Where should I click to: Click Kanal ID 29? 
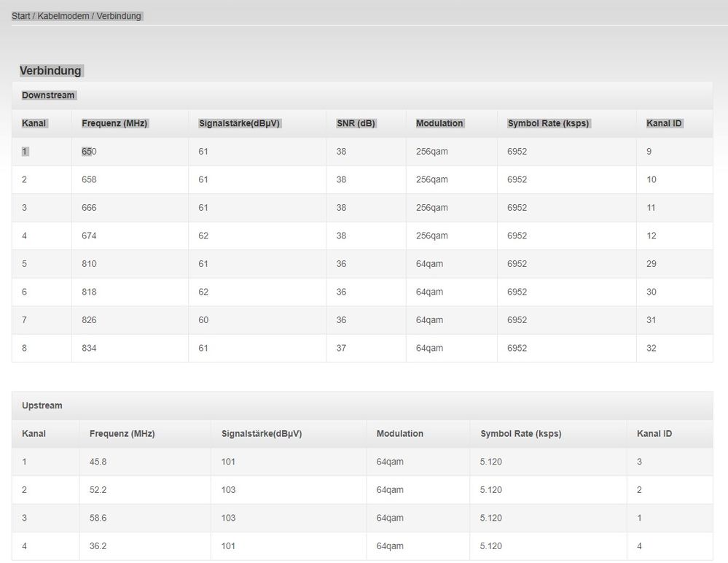(x=651, y=264)
